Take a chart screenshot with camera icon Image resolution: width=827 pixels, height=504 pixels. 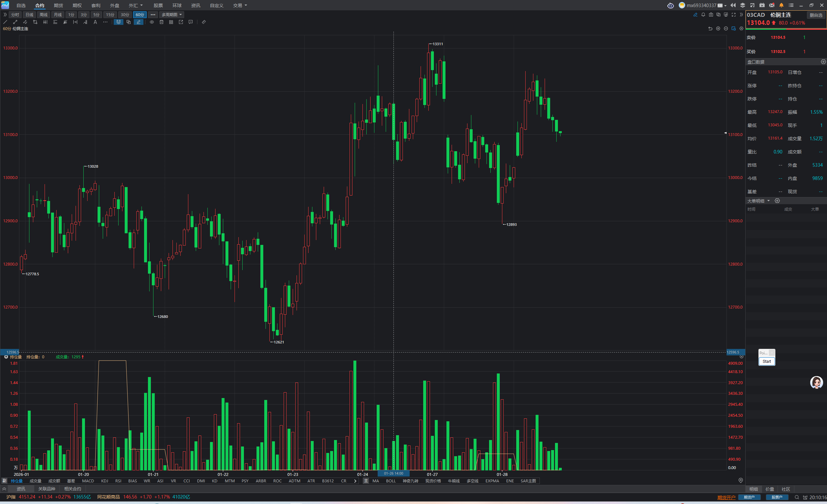[711, 15]
